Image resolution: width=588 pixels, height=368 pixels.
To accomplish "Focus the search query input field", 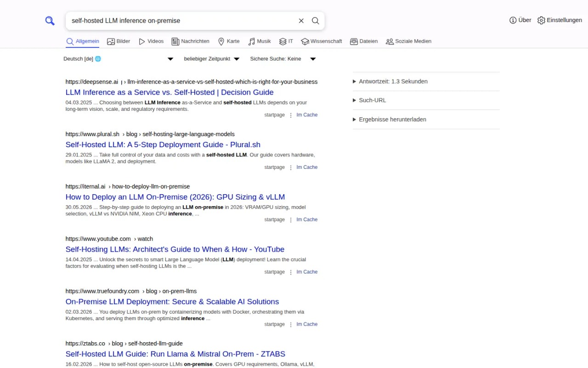I will click(181, 21).
